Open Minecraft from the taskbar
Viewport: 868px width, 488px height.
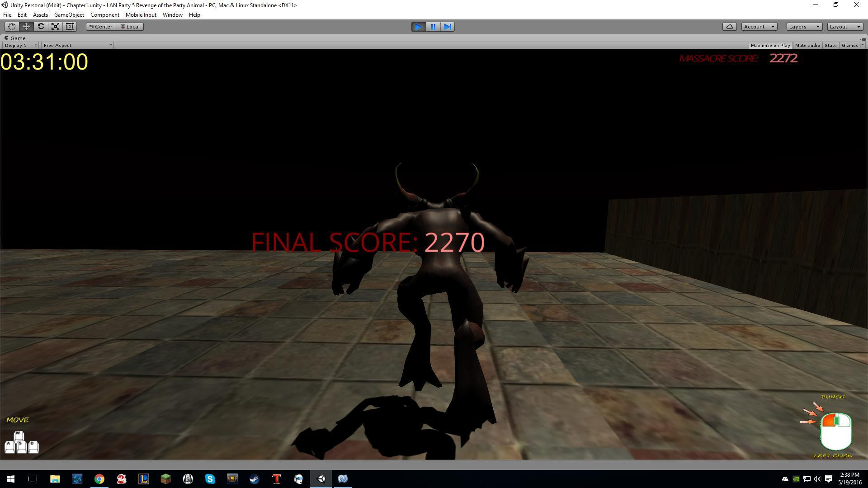coord(165,479)
